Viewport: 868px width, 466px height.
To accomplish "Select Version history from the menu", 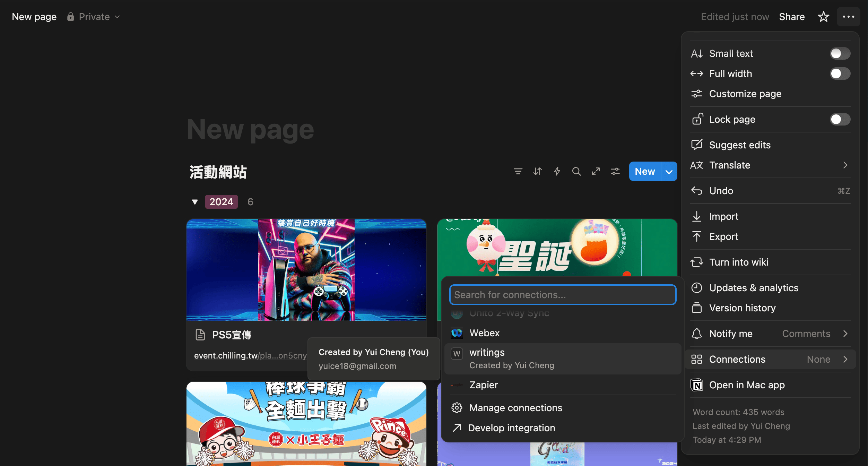I will [742, 308].
